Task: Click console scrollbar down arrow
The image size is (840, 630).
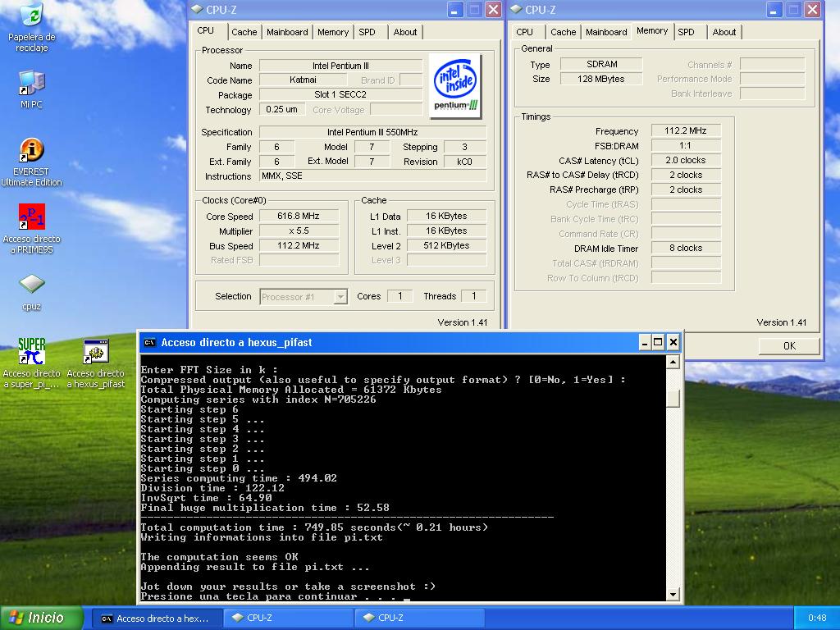Action: click(x=673, y=594)
